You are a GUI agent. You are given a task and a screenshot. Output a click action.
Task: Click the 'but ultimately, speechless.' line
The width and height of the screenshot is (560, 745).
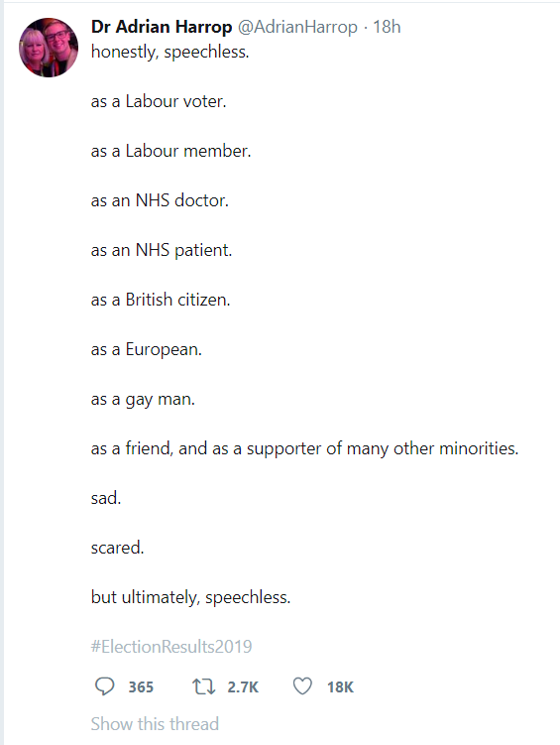(190, 597)
